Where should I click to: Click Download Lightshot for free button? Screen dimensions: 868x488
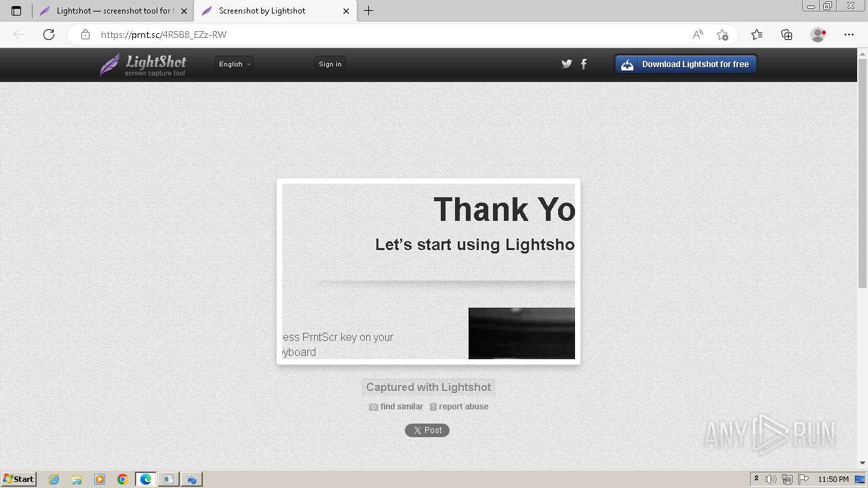[x=686, y=64]
